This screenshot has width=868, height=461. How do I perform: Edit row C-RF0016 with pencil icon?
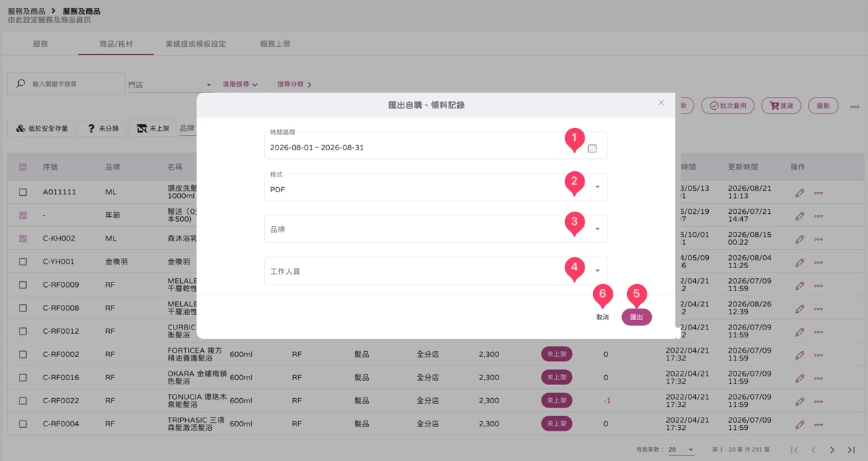point(799,378)
